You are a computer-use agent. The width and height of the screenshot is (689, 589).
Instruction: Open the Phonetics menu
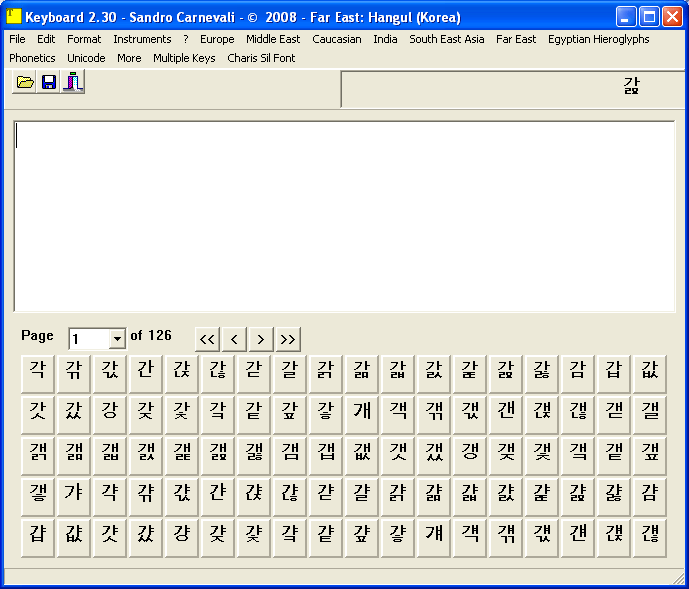[32, 58]
